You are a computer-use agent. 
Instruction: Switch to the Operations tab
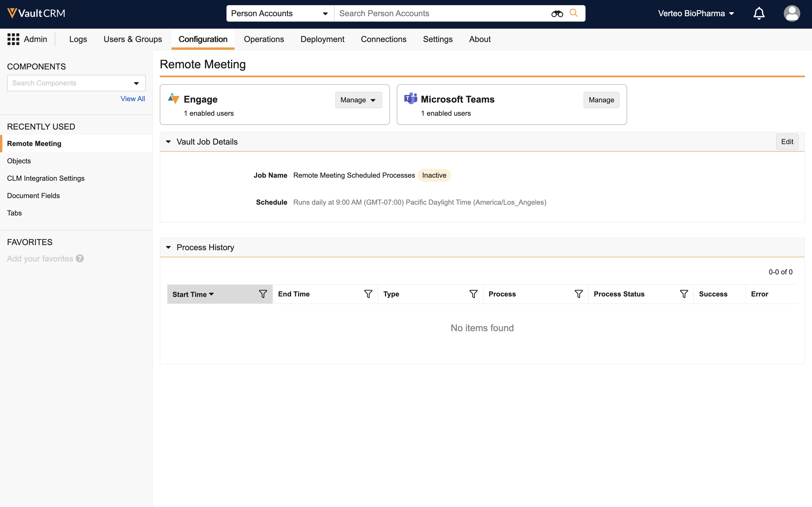tap(264, 39)
